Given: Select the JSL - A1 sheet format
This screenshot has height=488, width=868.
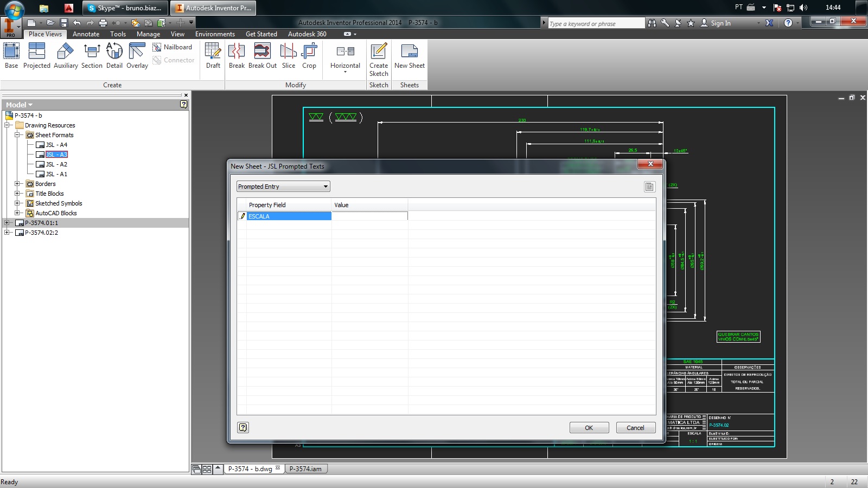Looking at the screenshot, I should coord(56,174).
